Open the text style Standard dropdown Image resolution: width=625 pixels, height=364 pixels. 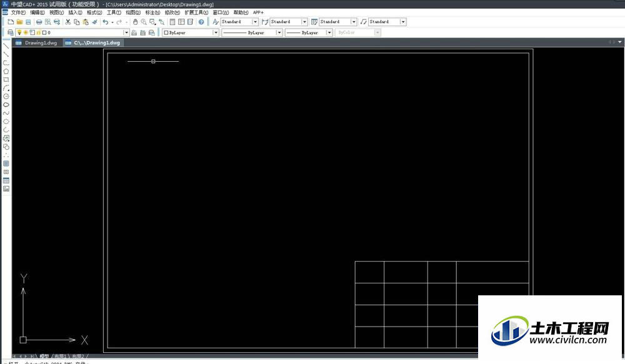pyautogui.click(x=255, y=22)
